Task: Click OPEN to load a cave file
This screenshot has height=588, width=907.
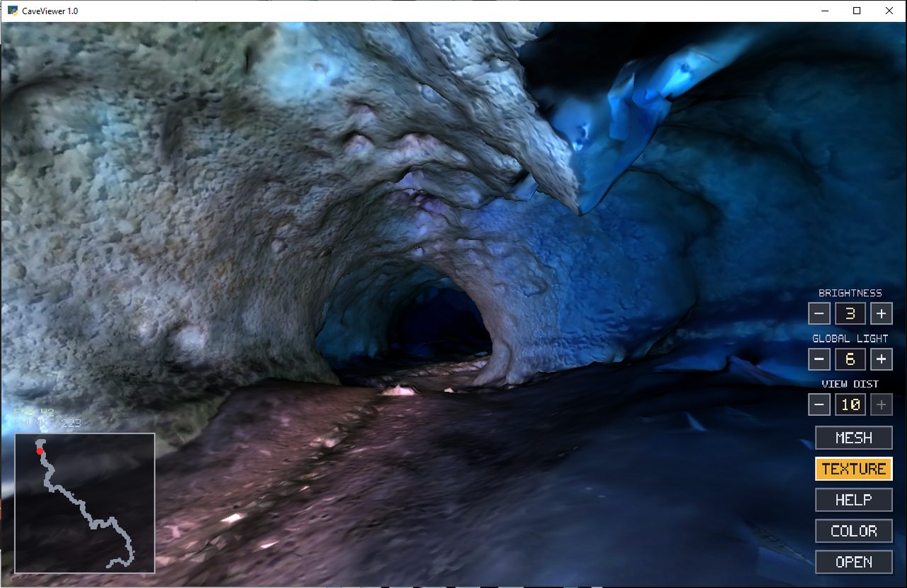Action: click(854, 562)
